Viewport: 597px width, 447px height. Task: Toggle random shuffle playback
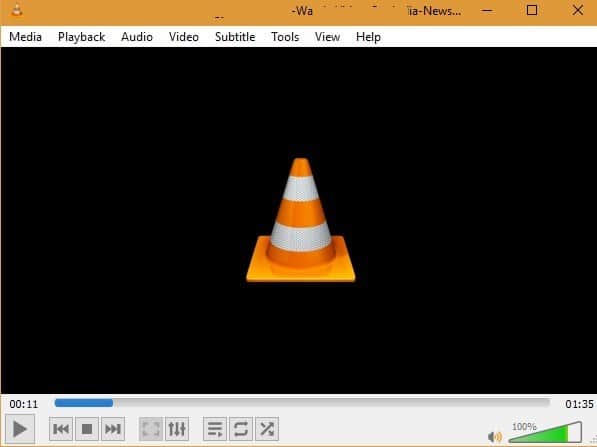267,429
